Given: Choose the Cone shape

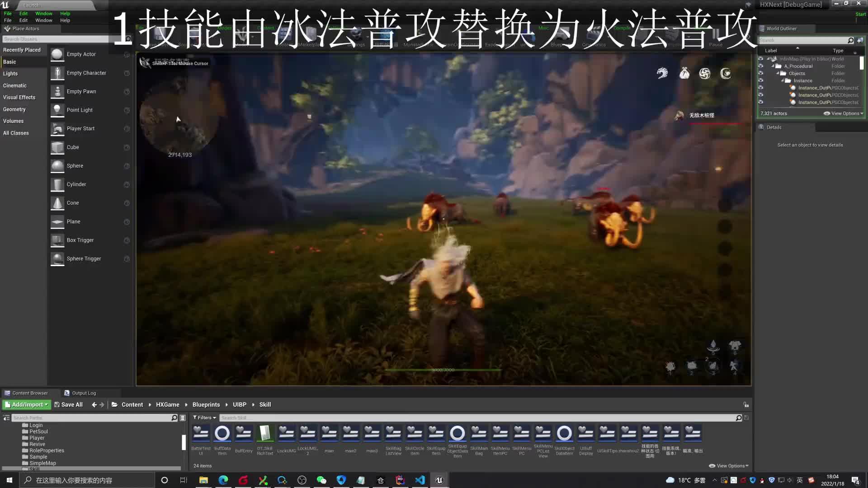Looking at the screenshot, I should [x=90, y=203].
